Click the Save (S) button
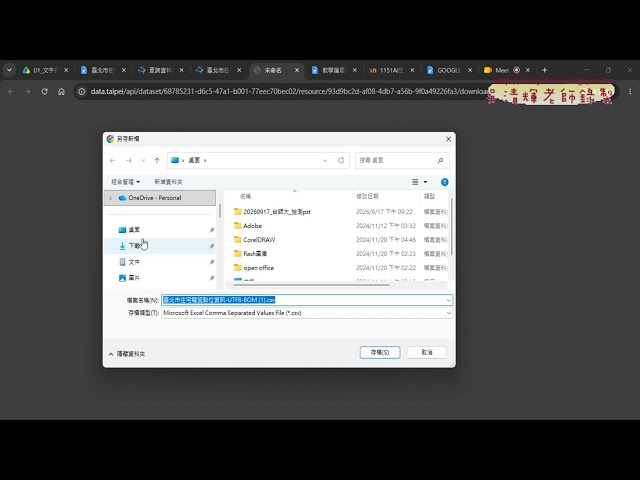640x480 pixels. [x=380, y=353]
